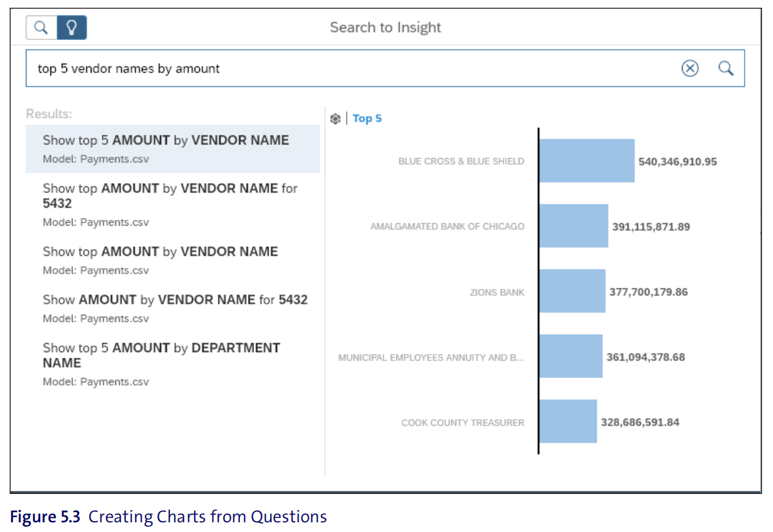
Task: Click the COOK COUNTY TREASURER axis label
Action: (x=463, y=422)
